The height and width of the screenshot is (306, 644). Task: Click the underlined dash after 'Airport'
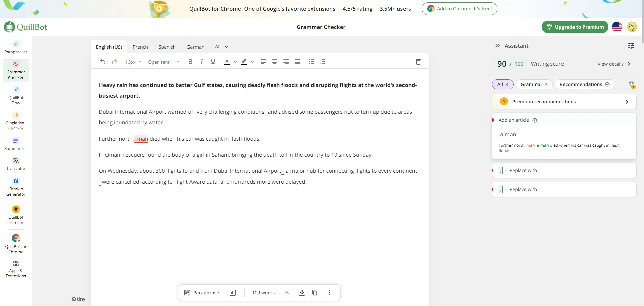(283, 171)
